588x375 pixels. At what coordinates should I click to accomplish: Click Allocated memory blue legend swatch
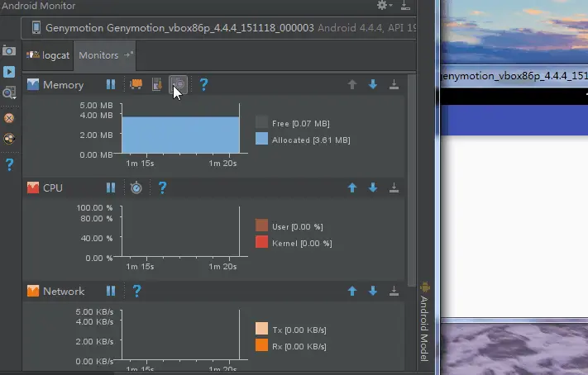[262, 139]
